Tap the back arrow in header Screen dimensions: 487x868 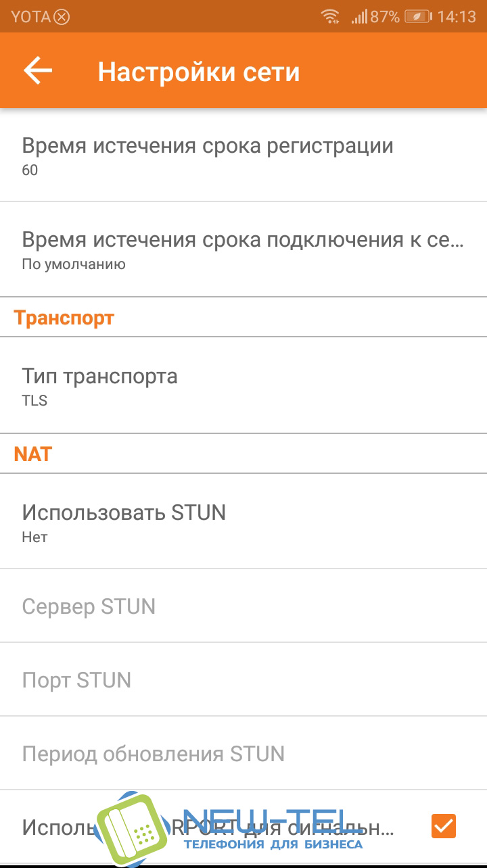[38, 71]
